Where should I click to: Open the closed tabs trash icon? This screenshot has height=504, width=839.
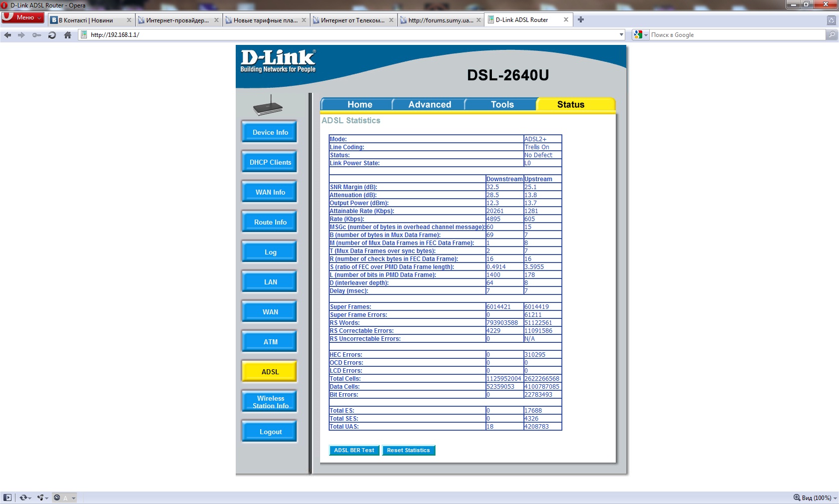click(x=831, y=20)
